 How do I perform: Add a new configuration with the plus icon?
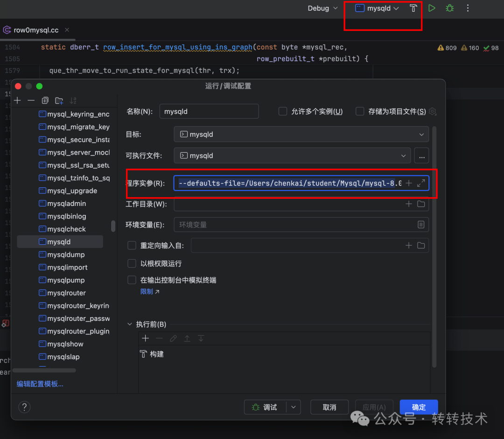click(17, 100)
